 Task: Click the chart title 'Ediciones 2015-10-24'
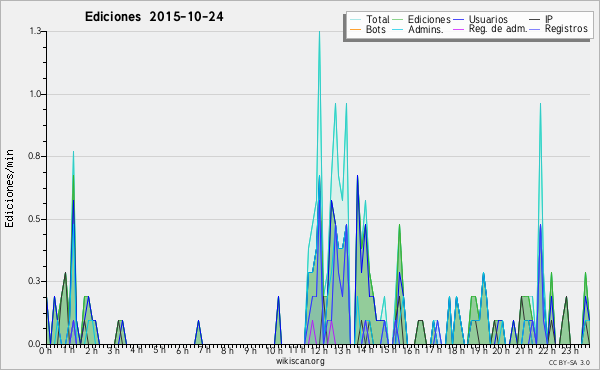tap(154, 17)
